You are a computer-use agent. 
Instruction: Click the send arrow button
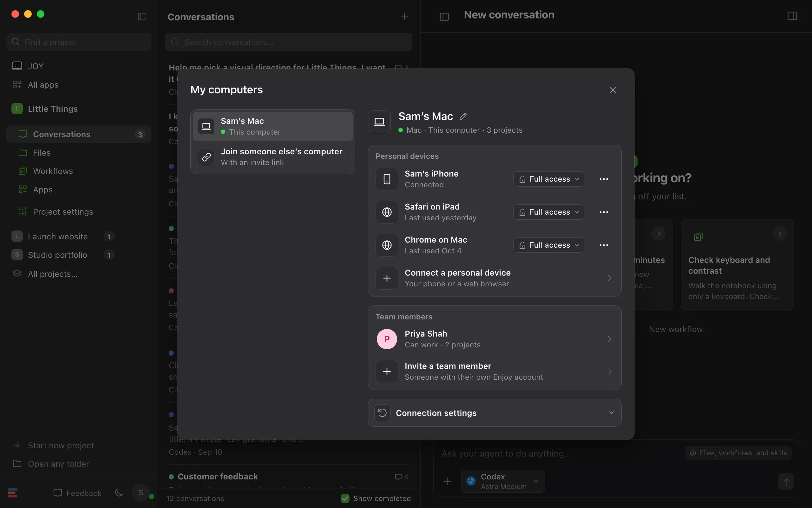pos(786,481)
